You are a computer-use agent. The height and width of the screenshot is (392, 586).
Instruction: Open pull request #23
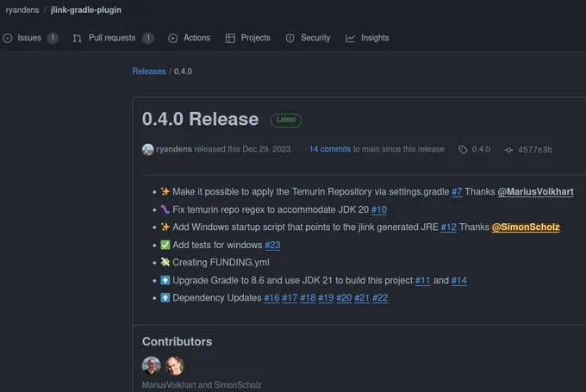point(272,246)
